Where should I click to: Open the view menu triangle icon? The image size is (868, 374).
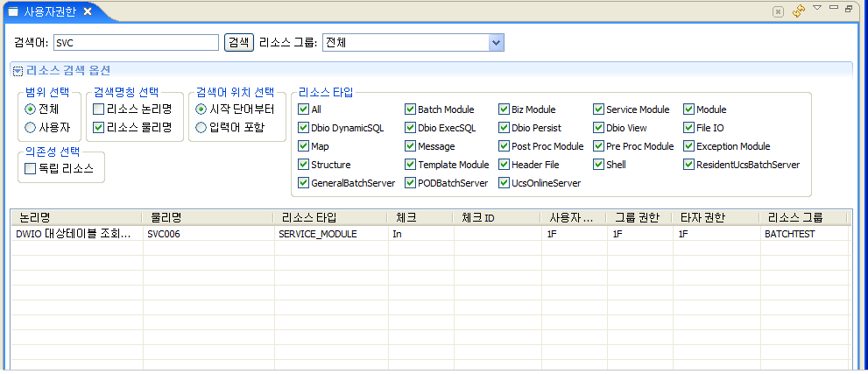coord(816,8)
